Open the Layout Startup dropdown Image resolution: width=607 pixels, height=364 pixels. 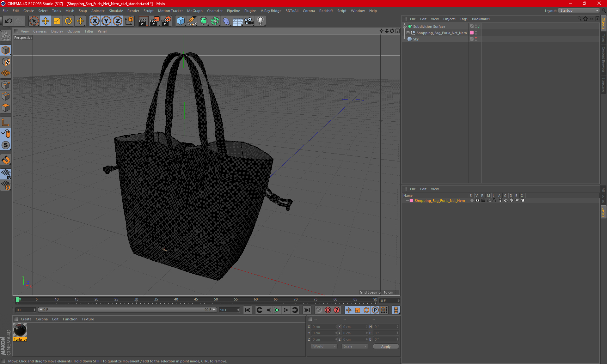tap(579, 10)
